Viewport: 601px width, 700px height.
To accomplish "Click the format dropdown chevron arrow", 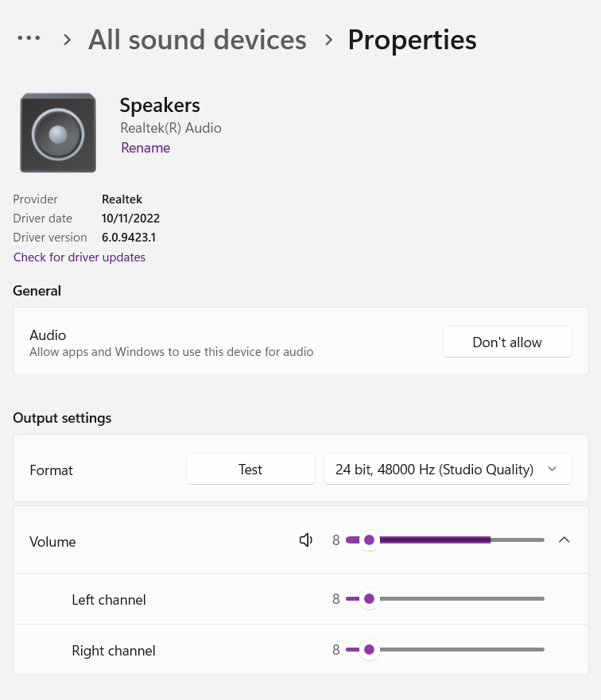I will click(x=552, y=469).
